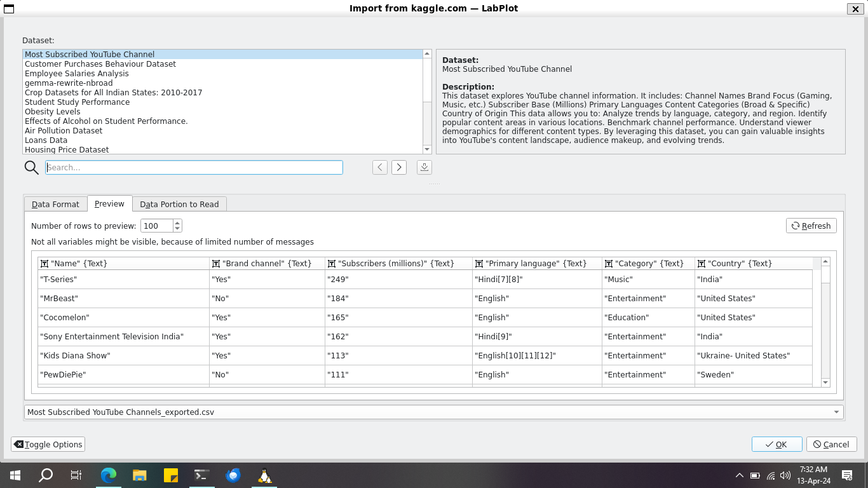The width and height of the screenshot is (868, 488).
Task: Select gemma-rewrite-nbroad dataset
Action: coord(222,83)
